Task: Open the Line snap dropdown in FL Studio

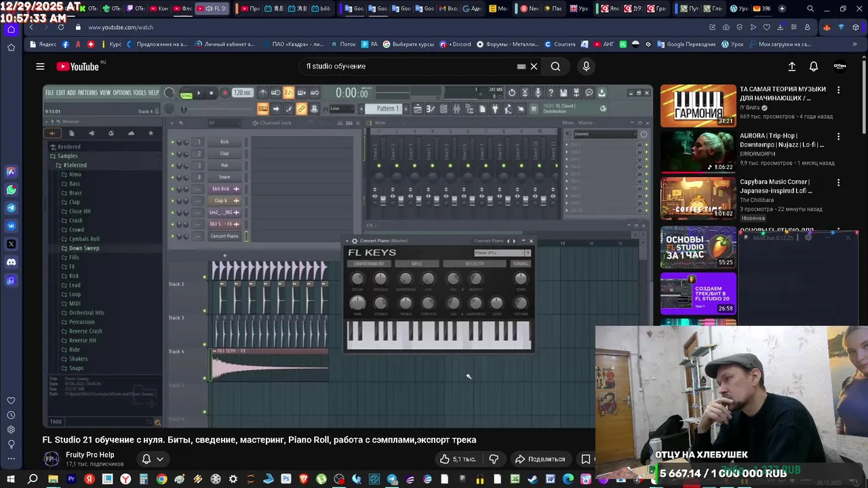Action: (x=342, y=108)
